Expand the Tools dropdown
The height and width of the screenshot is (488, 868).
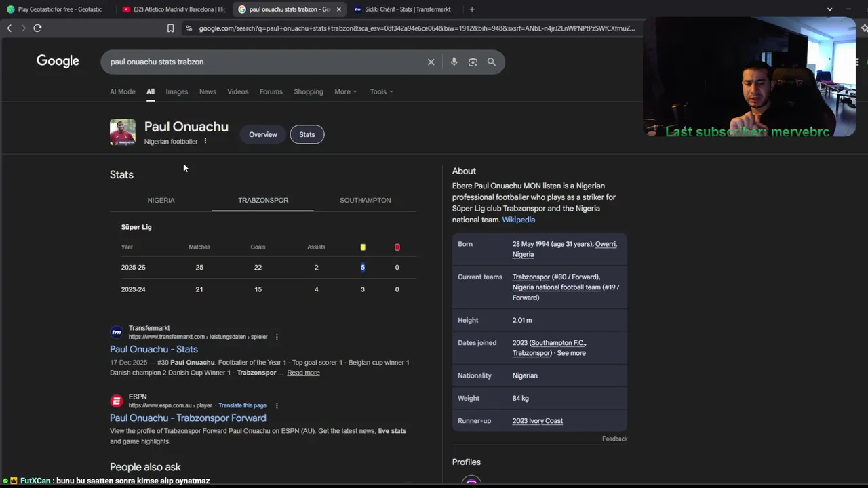point(381,91)
